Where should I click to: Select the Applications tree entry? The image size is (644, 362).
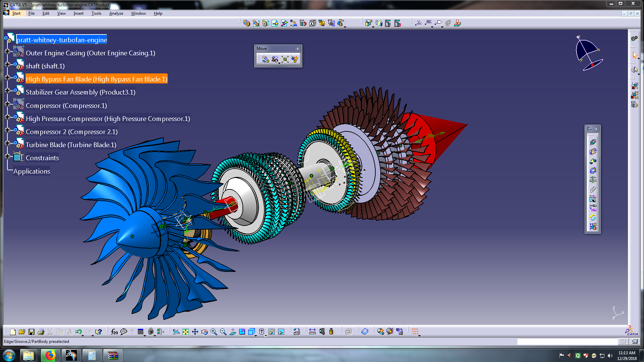(32, 171)
